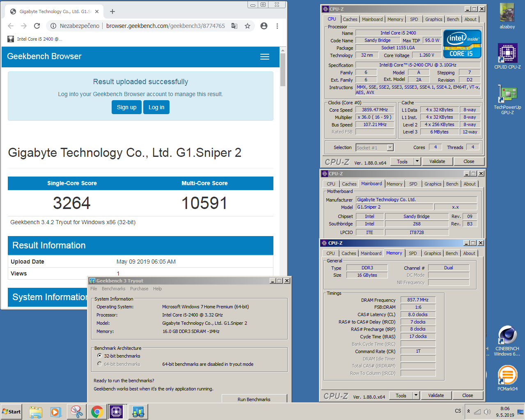The height and width of the screenshot is (420, 525).
Task: Select the Gigabyte Technology browser tab
Action: coord(55,11)
